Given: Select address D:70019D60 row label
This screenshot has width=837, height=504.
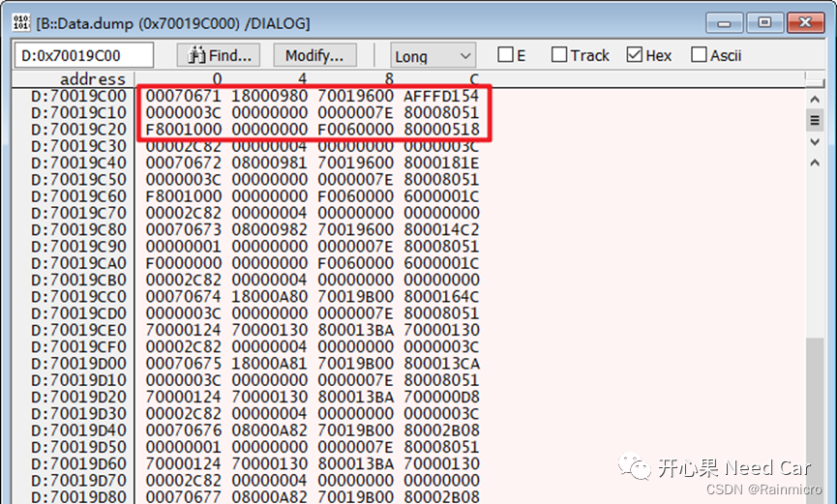Looking at the screenshot, I should coord(78,464).
